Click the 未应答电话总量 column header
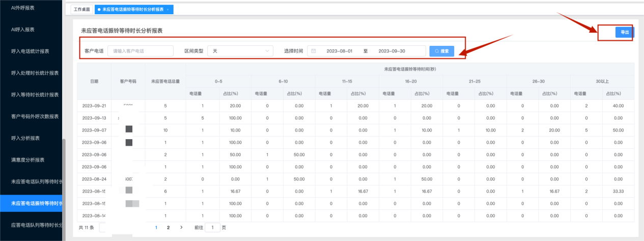 [165, 82]
